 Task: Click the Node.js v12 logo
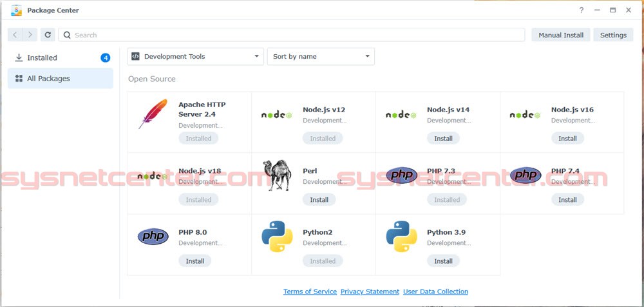point(277,115)
